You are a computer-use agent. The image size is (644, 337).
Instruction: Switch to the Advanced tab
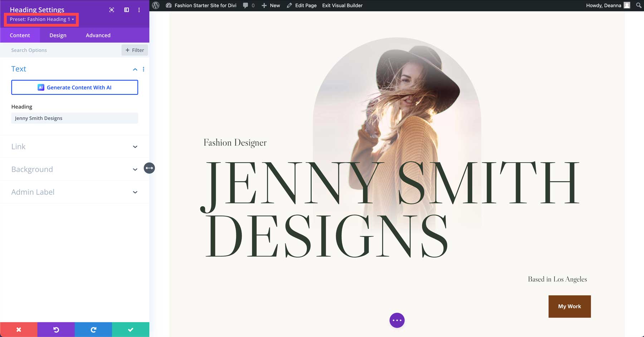[98, 35]
